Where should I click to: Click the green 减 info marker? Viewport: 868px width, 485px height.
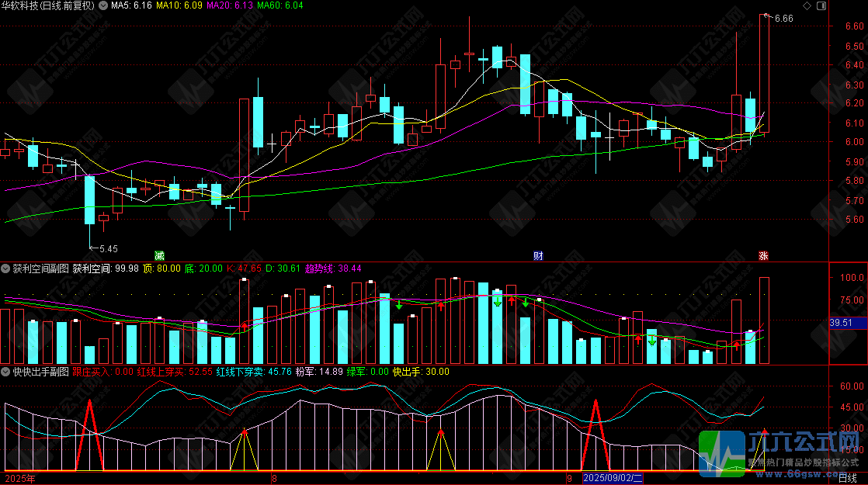(x=159, y=255)
